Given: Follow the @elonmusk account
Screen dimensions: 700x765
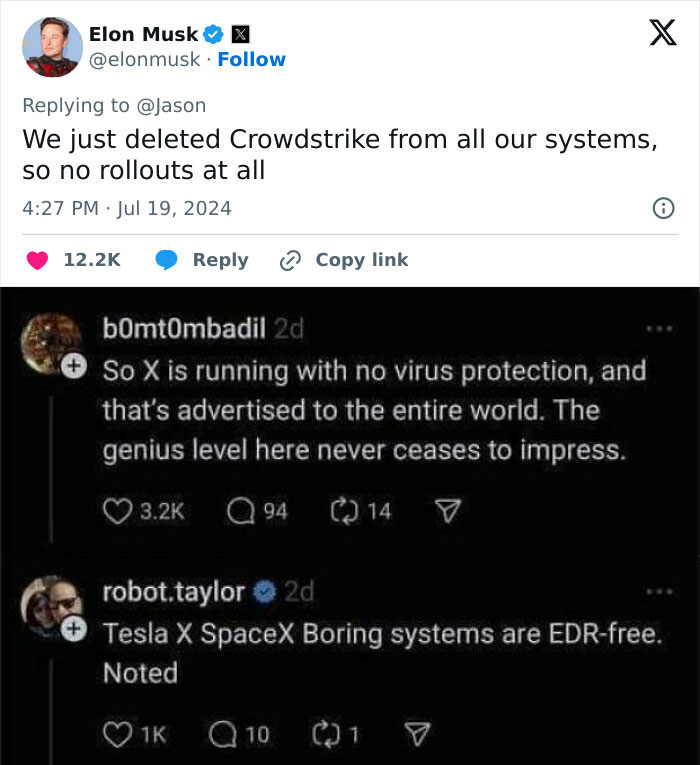Looking at the screenshot, I should pos(251,59).
